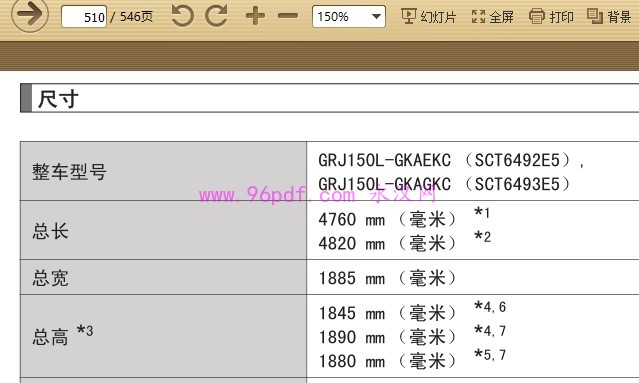The width and height of the screenshot is (639, 383).
Task: Click the *5, 7 footnote marker
Action: point(490,355)
